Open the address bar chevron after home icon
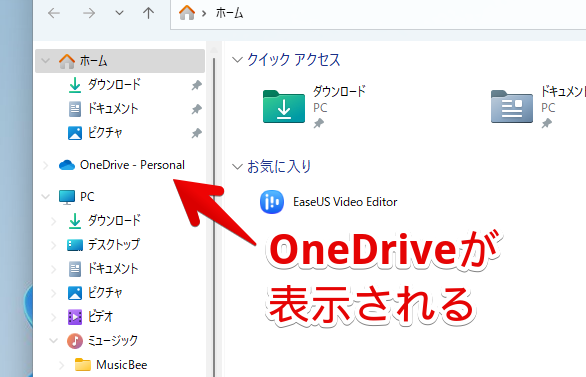This screenshot has width=586, height=377. pos(204,13)
